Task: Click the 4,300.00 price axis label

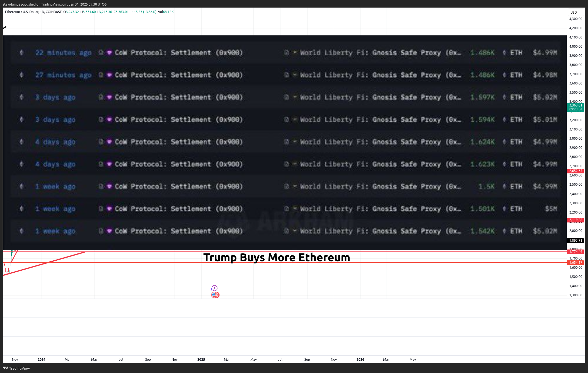Action: coord(575,19)
